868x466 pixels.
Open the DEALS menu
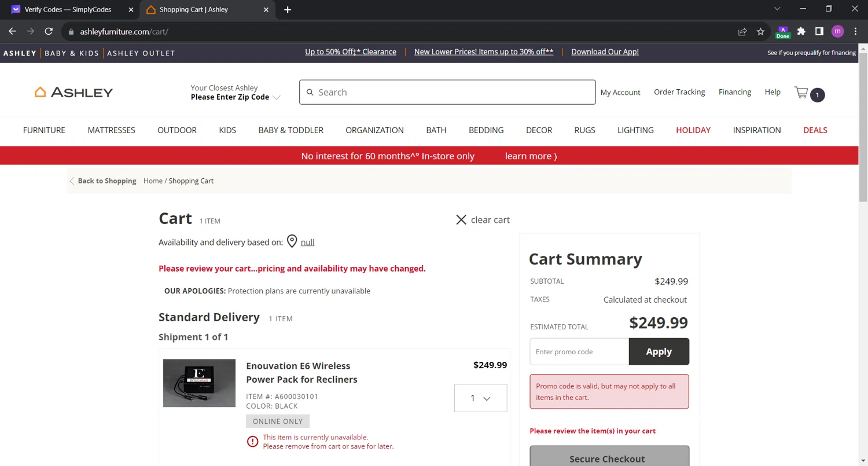(815, 130)
